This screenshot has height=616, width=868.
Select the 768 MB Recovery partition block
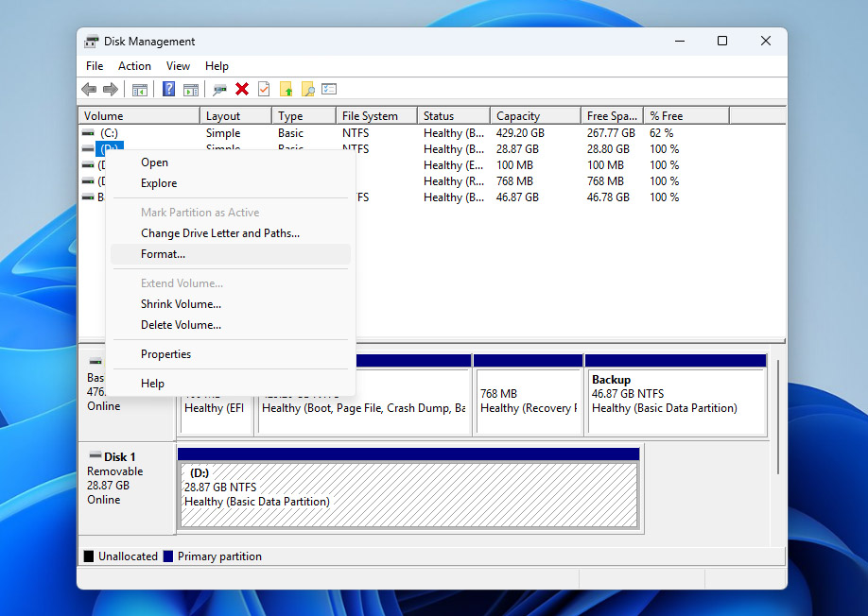[529, 395]
